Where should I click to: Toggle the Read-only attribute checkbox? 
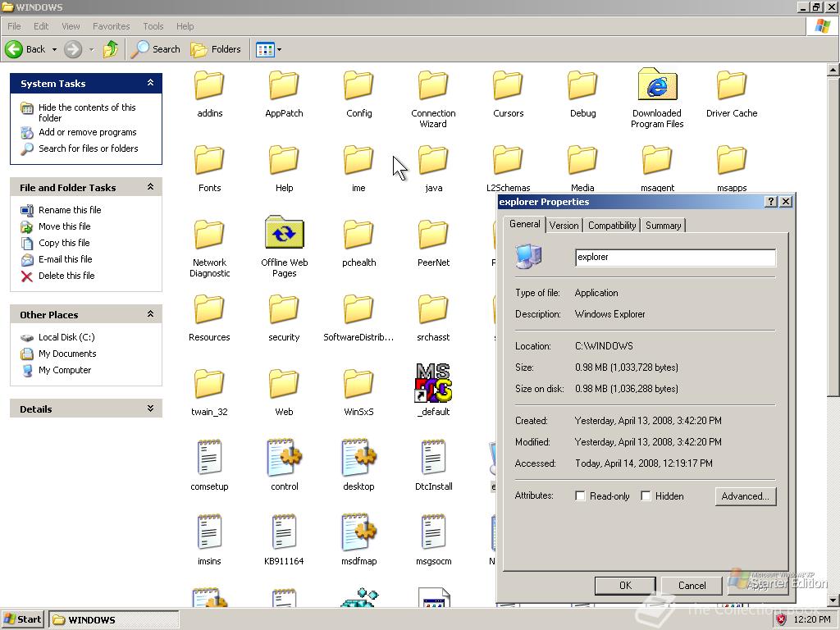(580, 496)
